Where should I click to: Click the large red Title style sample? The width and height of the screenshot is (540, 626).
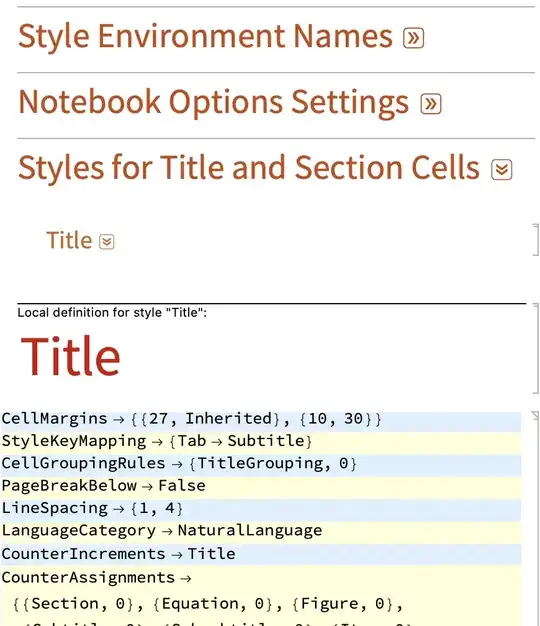pos(71,356)
